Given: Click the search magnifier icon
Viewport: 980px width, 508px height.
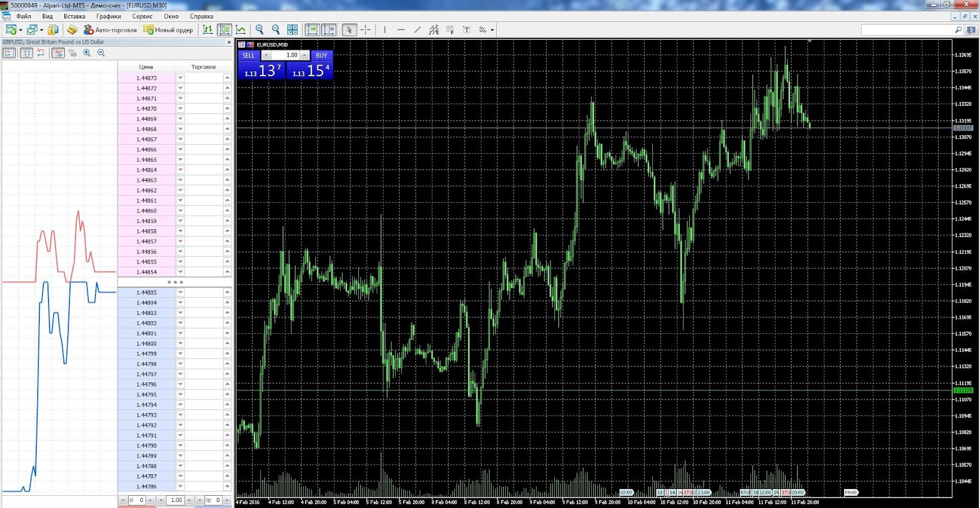Looking at the screenshot, I should click(959, 29).
